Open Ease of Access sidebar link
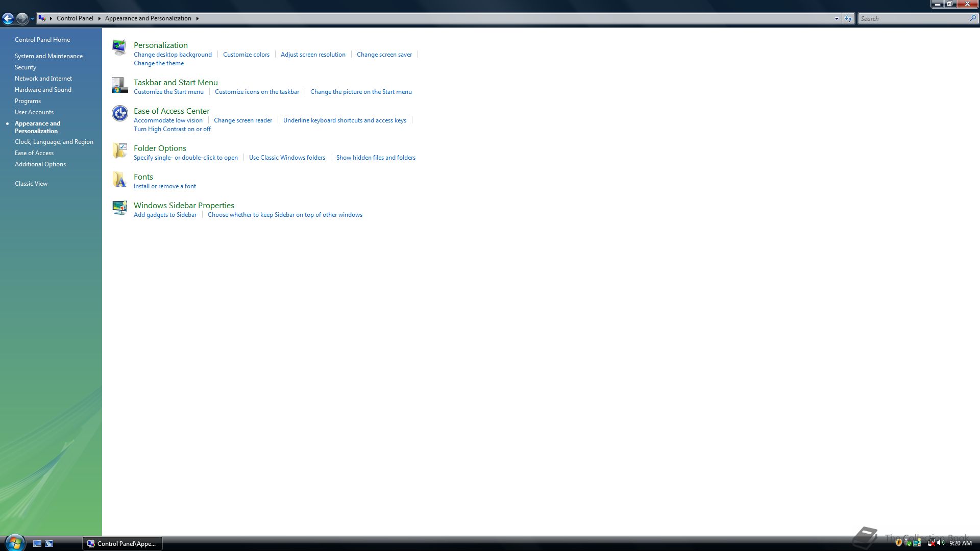Image resolution: width=980 pixels, height=551 pixels. 34,153
